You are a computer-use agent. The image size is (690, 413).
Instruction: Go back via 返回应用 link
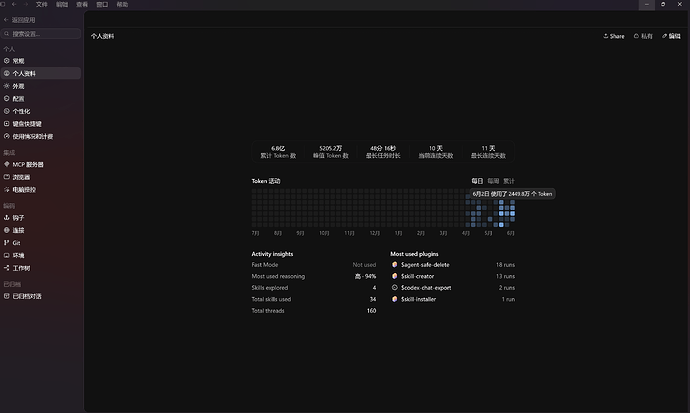[x=19, y=20]
